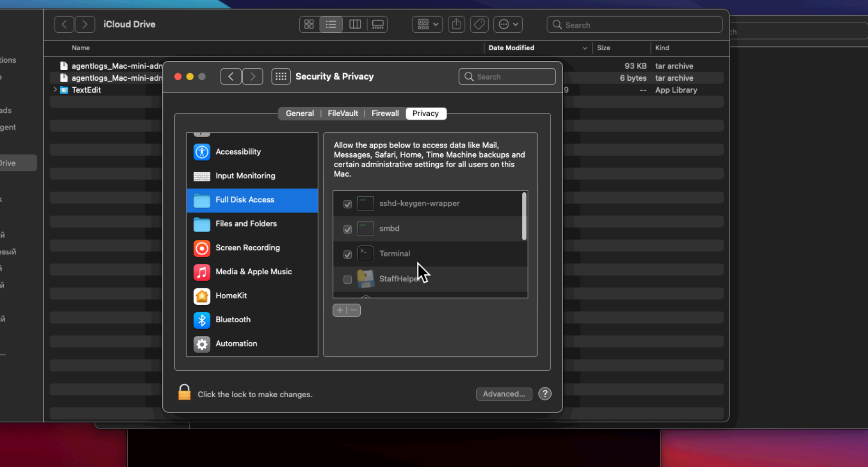Select Accessibility in privacy list
The height and width of the screenshot is (467, 868).
pyautogui.click(x=252, y=152)
